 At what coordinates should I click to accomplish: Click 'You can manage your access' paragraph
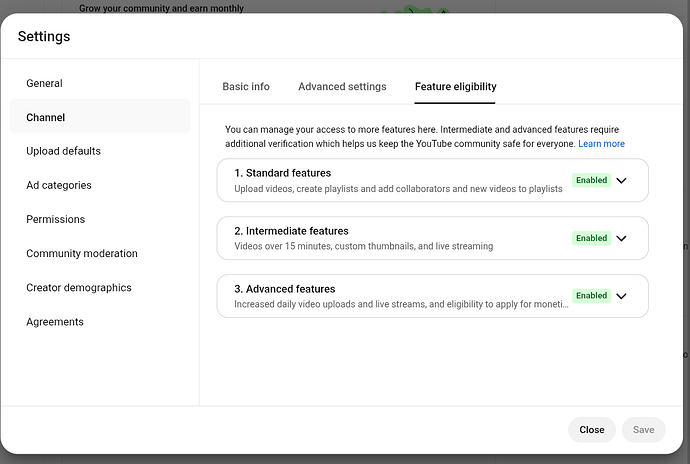pyautogui.click(x=425, y=137)
